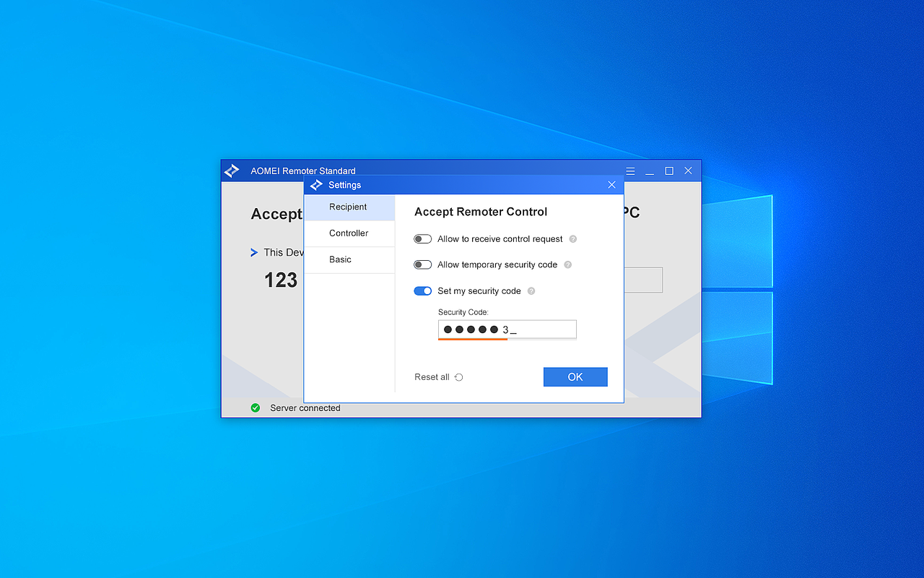Image resolution: width=924 pixels, height=578 pixels.
Task: Click the Settings title text
Action: pos(344,185)
